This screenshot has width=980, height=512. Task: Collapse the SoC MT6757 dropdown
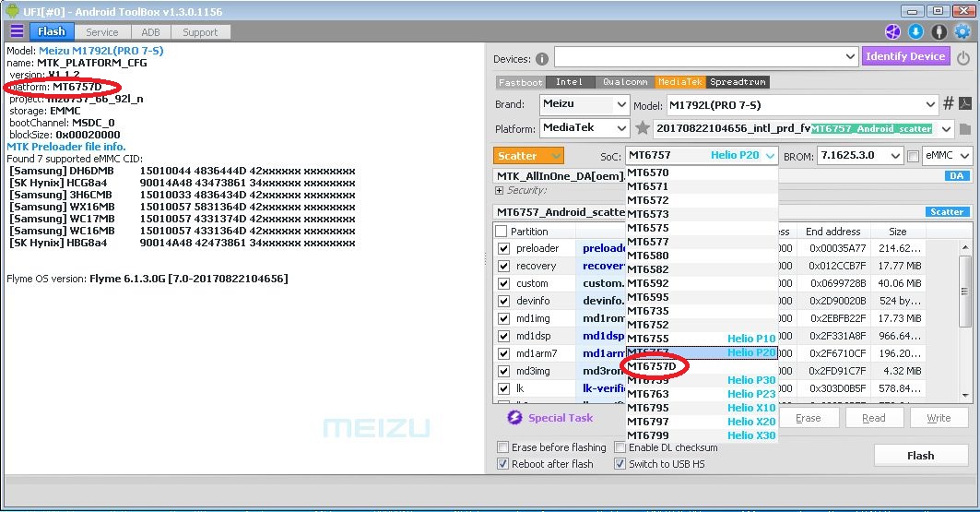coord(702,156)
